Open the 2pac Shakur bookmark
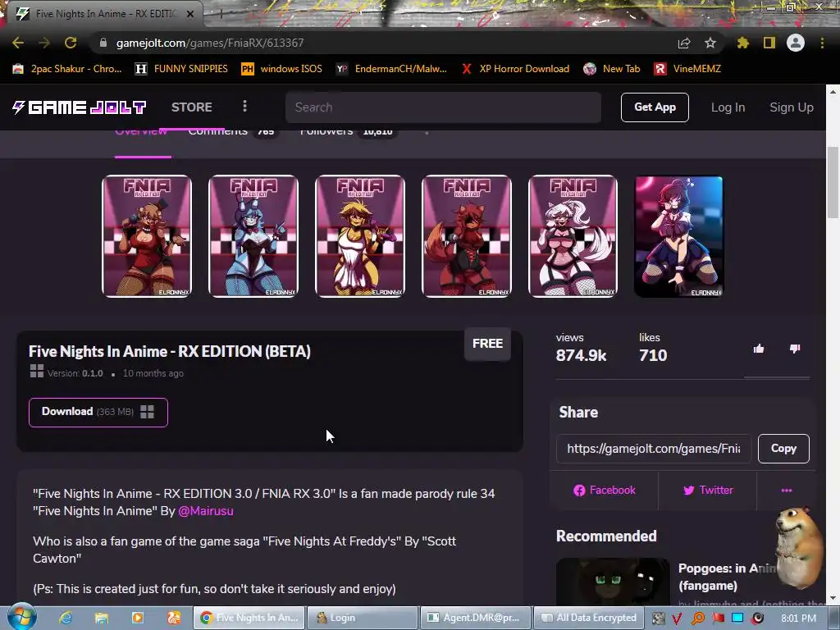840x630 pixels. (67, 69)
